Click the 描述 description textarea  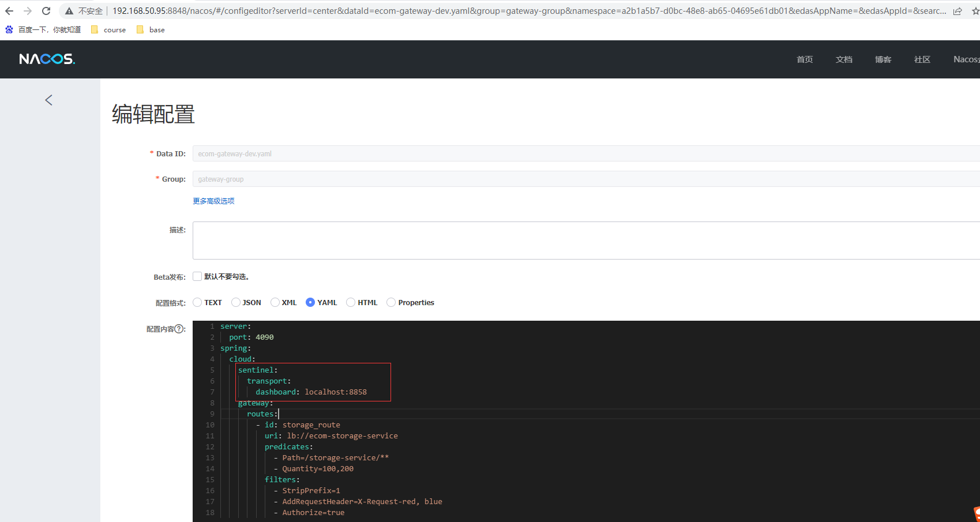coord(586,241)
